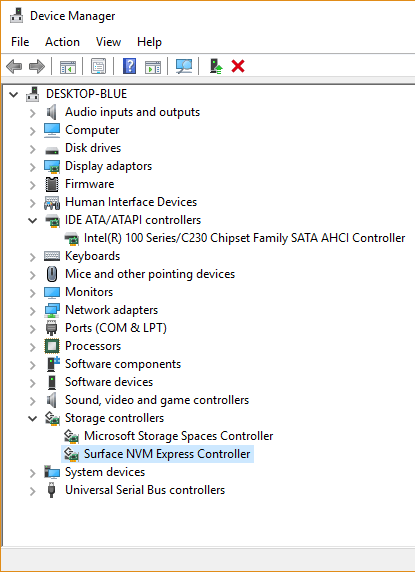
Task: Select the Keyboards label
Action: tap(92, 256)
